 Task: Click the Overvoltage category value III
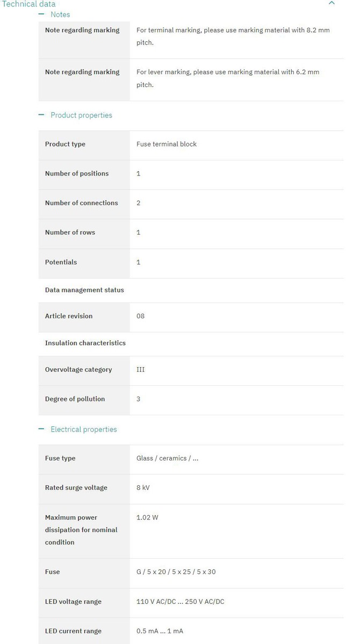pyautogui.click(x=140, y=370)
